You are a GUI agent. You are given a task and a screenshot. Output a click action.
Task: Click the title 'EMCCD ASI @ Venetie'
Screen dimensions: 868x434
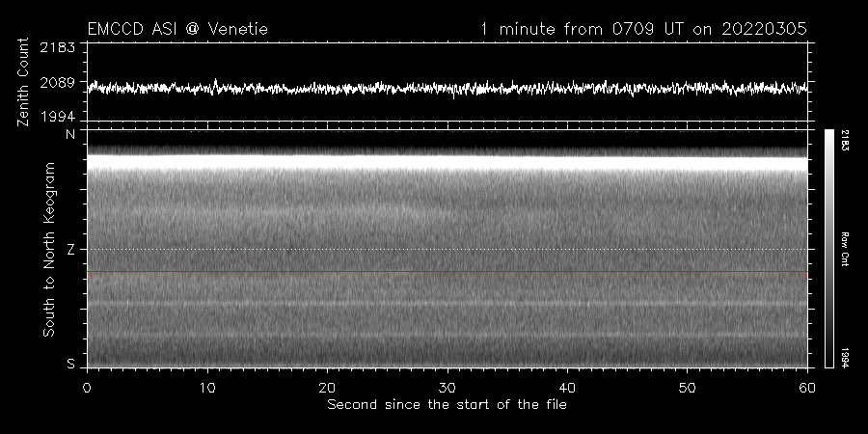[x=177, y=29]
